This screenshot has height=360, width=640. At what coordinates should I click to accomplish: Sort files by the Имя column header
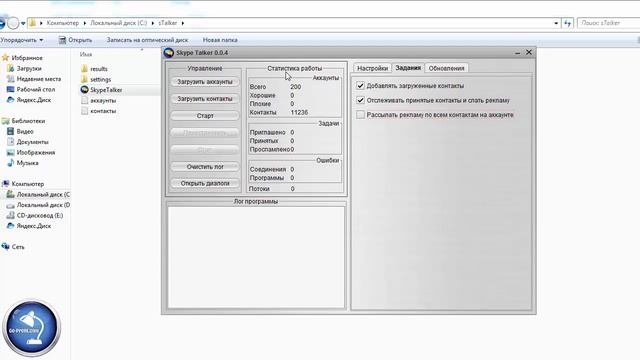pyautogui.click(x=86, y=54)
